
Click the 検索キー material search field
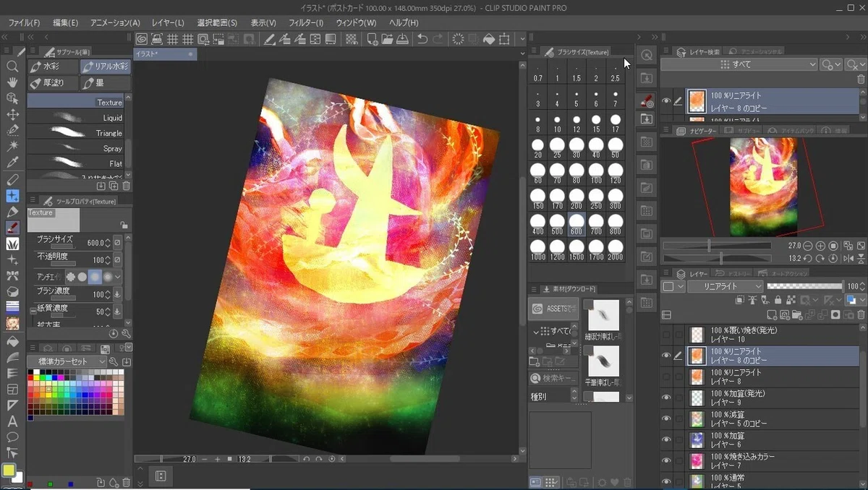click(x=553, y=378)
